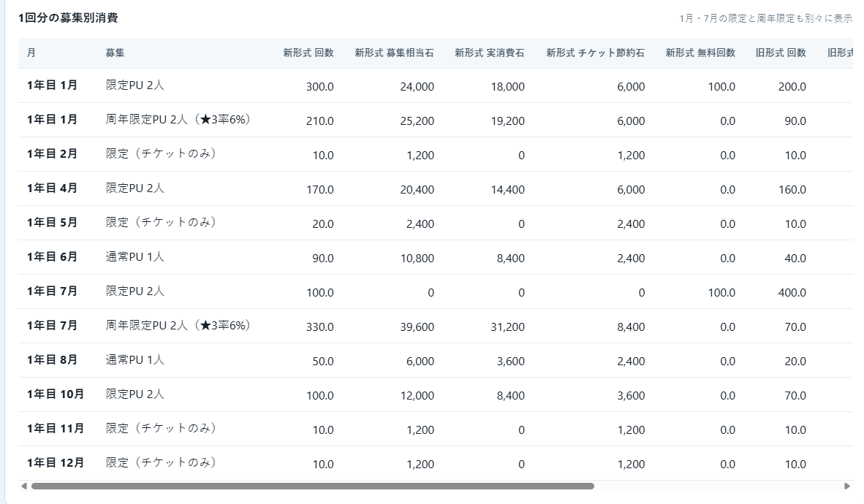The width and height of the screenshot is (864, 504).
Task: Click 限定(チケットのみ) in the 2月 row
Action: point(161,154)
